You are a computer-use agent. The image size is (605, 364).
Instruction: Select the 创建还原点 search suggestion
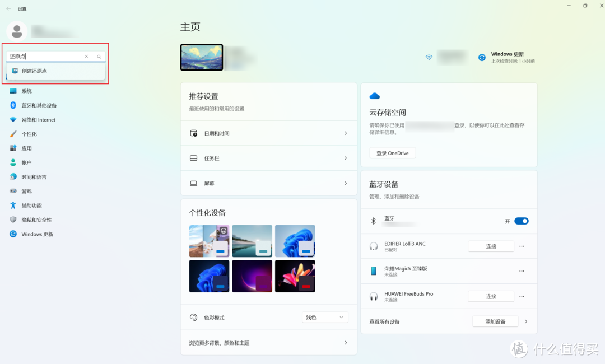[56, 71]
